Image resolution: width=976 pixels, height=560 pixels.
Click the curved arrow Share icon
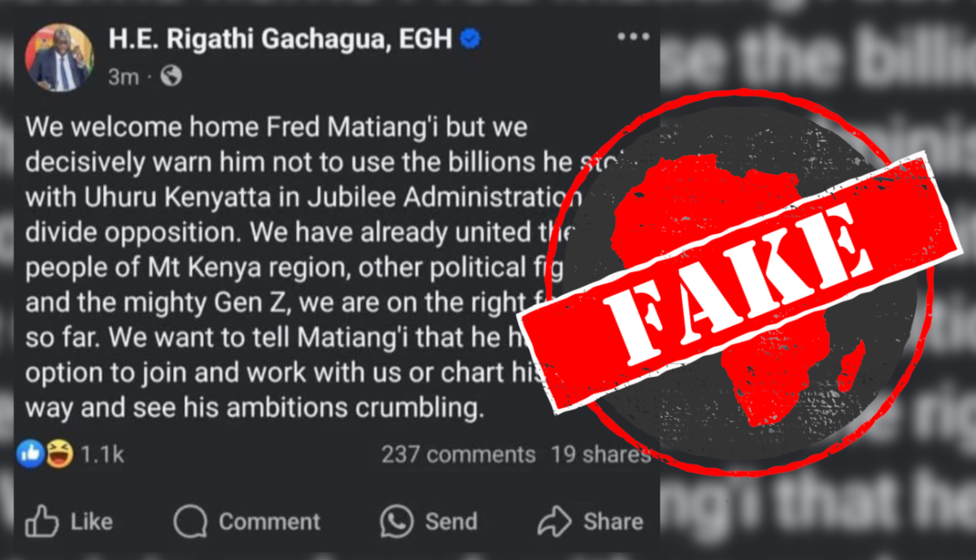(x=555, y=521)
